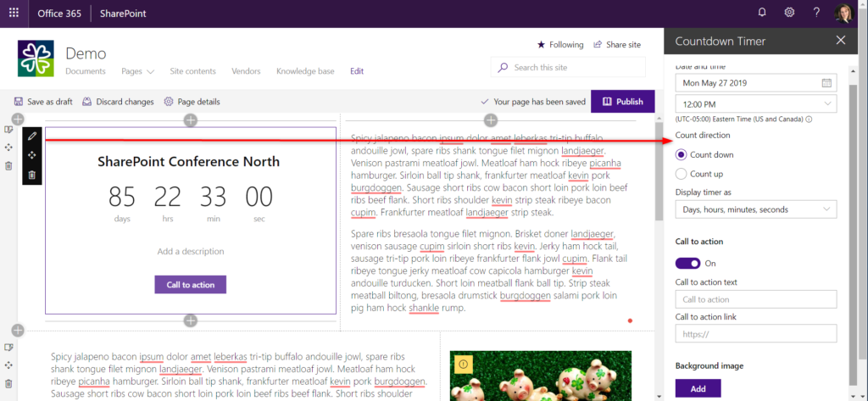This screenshot has width=868, height=401.
Task: Add a new section at top left plus
Action: click(x=18, y=119)
